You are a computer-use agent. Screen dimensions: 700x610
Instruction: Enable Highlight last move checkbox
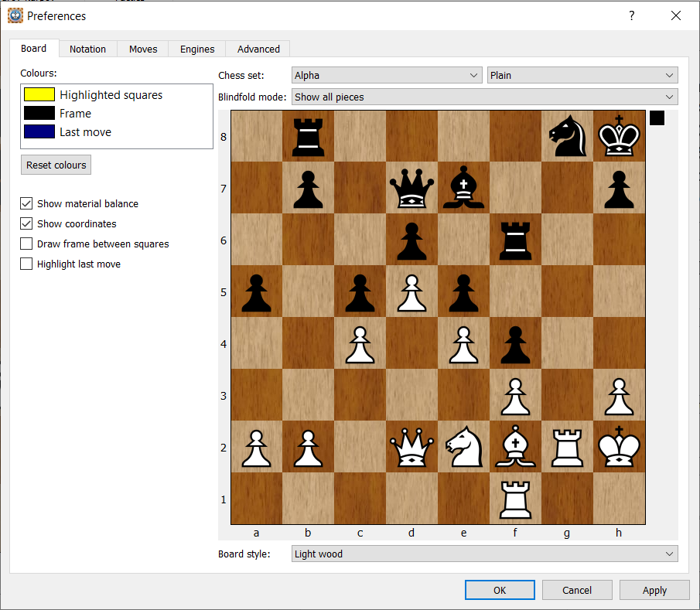[27, 264]
